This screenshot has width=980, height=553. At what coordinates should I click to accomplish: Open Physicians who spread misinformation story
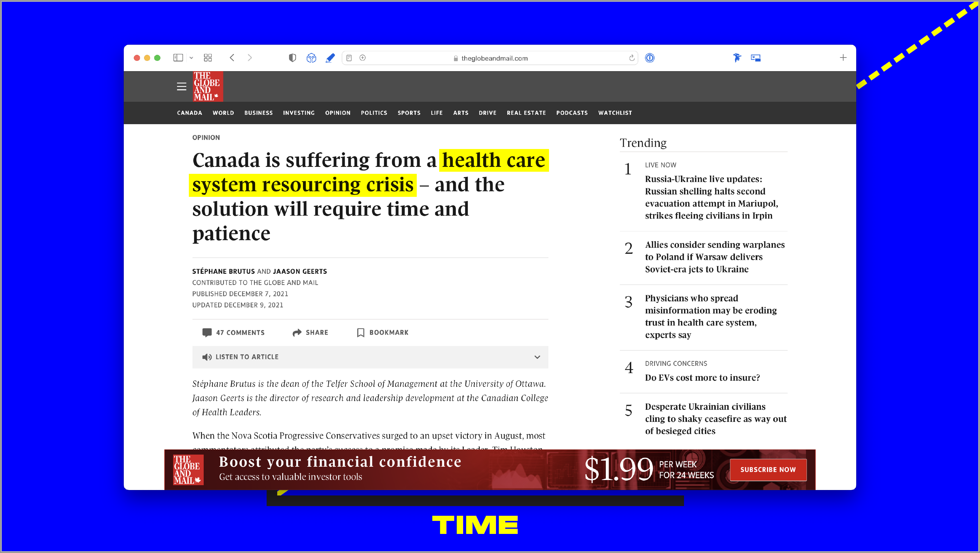click(711, 317)
